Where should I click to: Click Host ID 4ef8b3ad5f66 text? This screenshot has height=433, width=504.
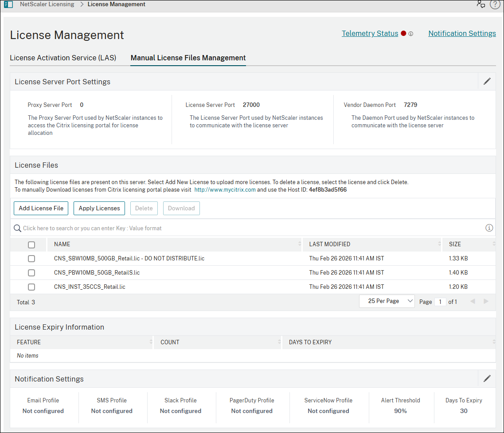(328, 190)
